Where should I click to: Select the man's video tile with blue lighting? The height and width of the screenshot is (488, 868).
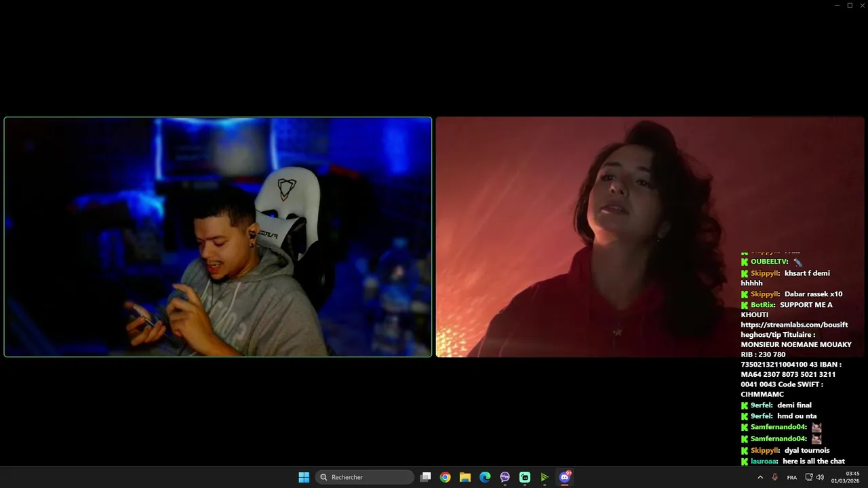pos(218,237)
